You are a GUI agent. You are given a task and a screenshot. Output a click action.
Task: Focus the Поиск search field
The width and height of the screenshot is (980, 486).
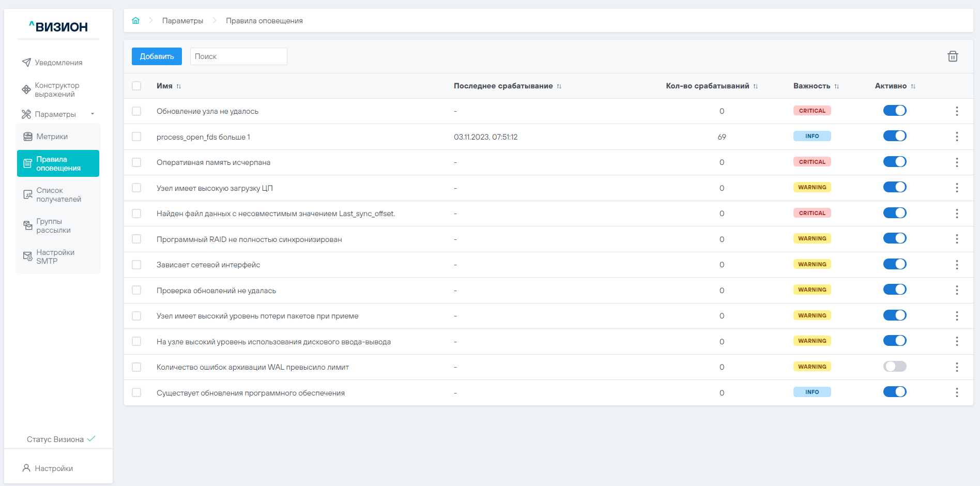pos(238,56)
